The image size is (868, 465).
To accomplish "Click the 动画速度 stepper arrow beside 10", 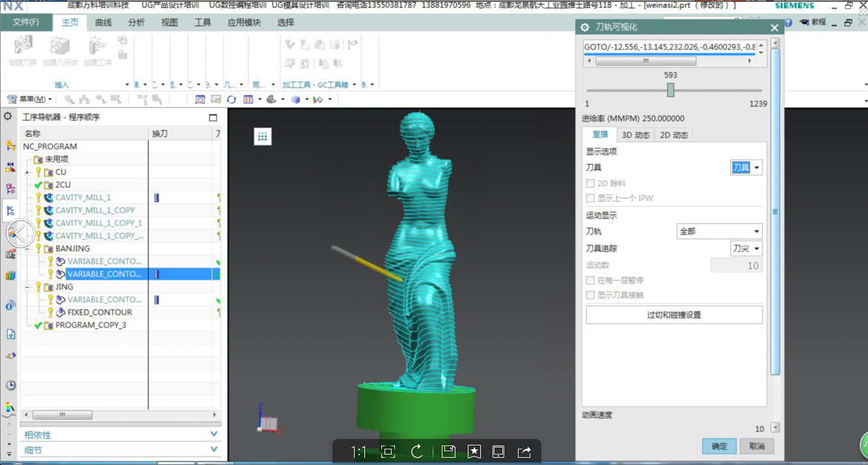I will (x=774, y=427).
